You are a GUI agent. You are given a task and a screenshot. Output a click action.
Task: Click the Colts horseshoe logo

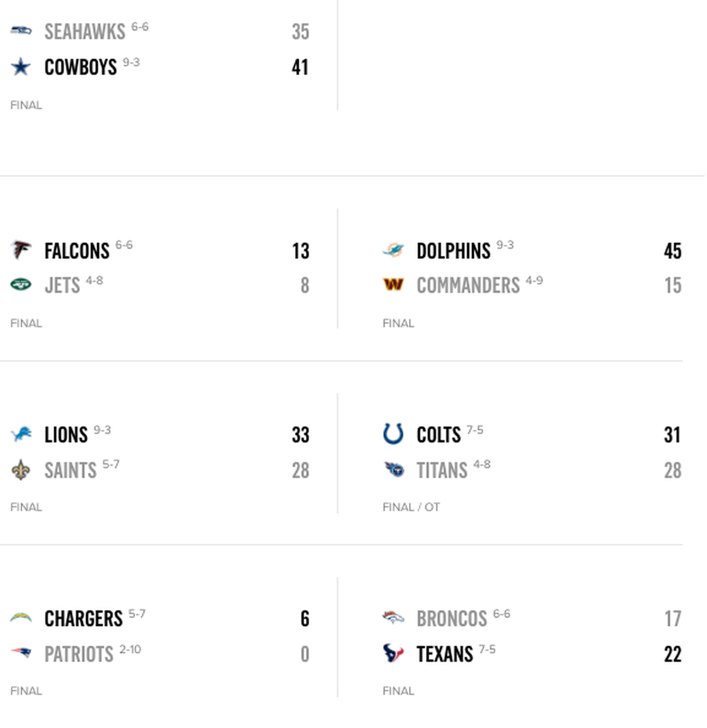point(393,434)
